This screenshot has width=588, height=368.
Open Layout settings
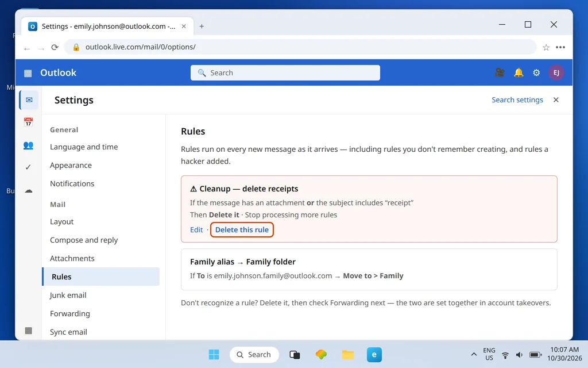click(x=61, y=221)
